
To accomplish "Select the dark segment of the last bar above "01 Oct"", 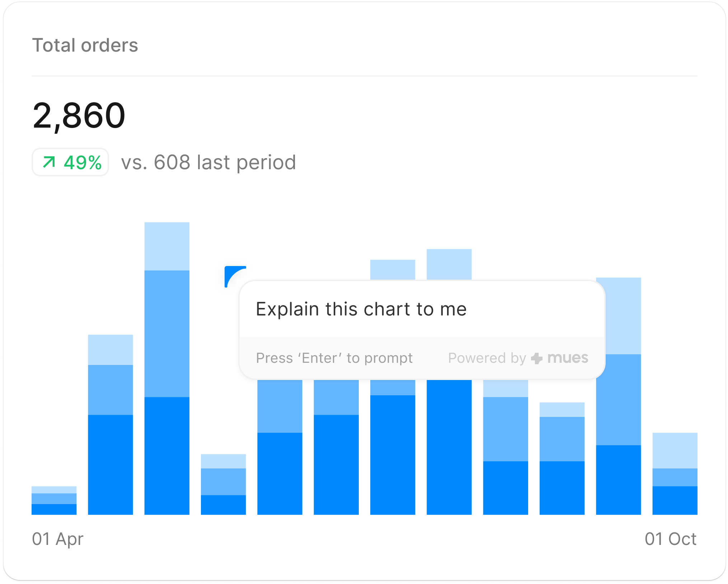I will click(675, 500).
